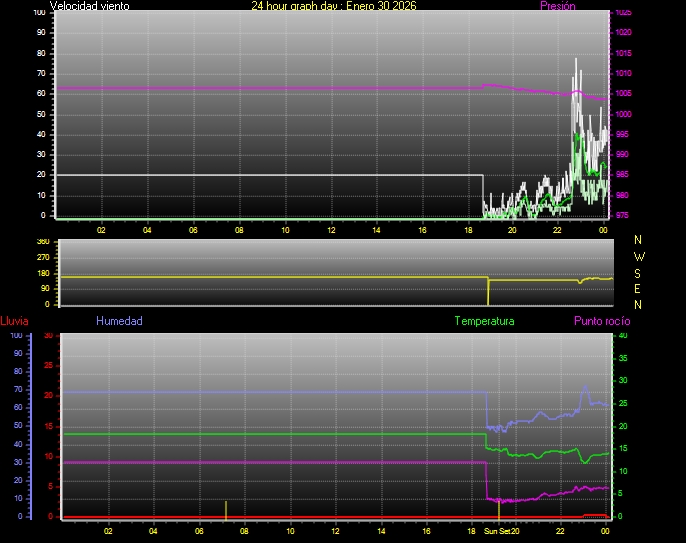Click the '1025' pressure axis value
This screenshot has width=686, height=543.
pos(622,13)
